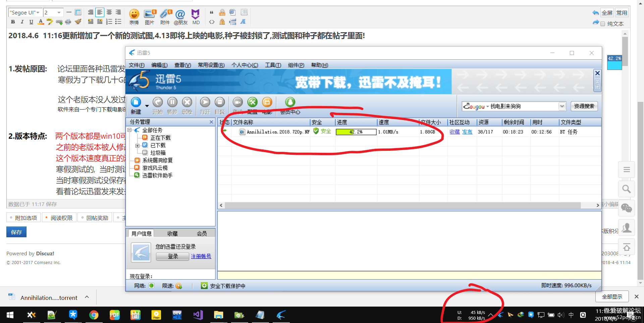Click the 目录 folder icon in Thunder toolbar
The height and width of the screenshot is (323, 644).
click(220, 102)
